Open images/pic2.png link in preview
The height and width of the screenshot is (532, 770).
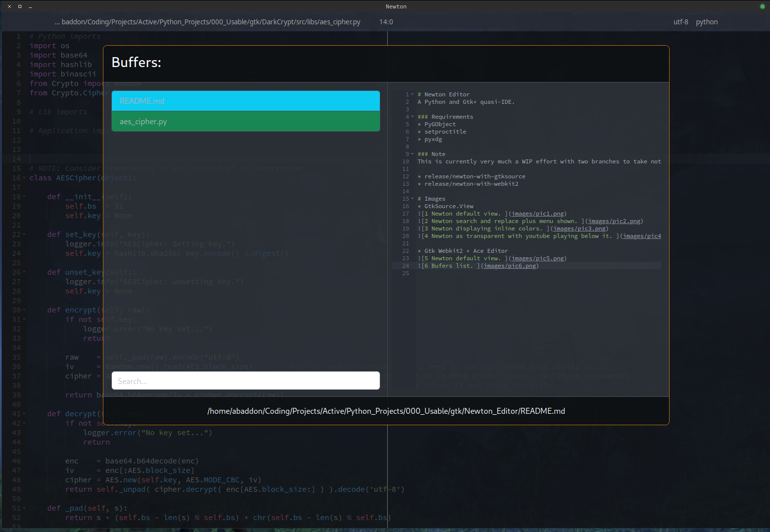614,221
